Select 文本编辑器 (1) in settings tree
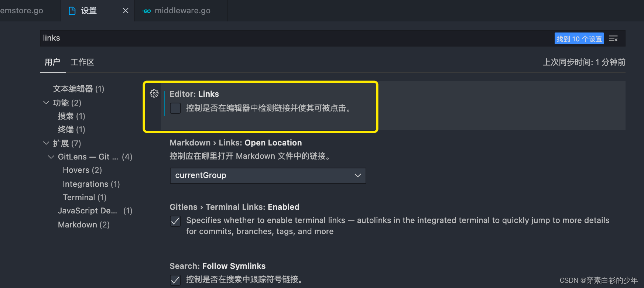The height and width of the screenshot is (288, 644). 78,89
